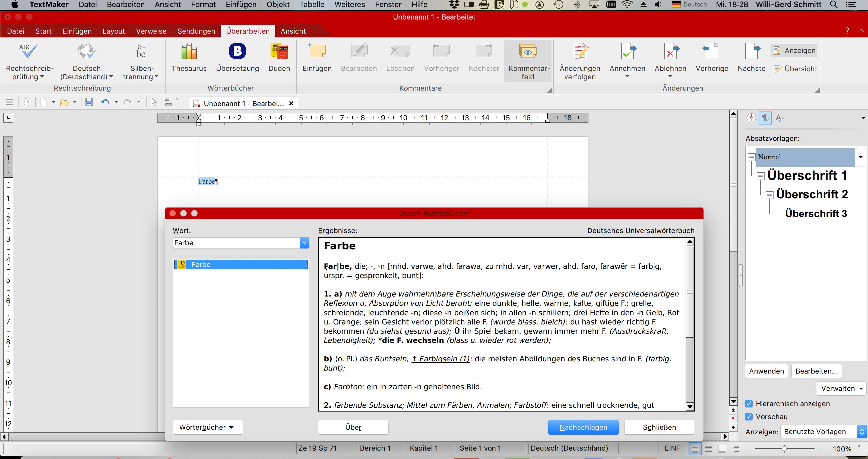Click the tab-type L ruler selector
868x459 pixels.
point(8,118)
